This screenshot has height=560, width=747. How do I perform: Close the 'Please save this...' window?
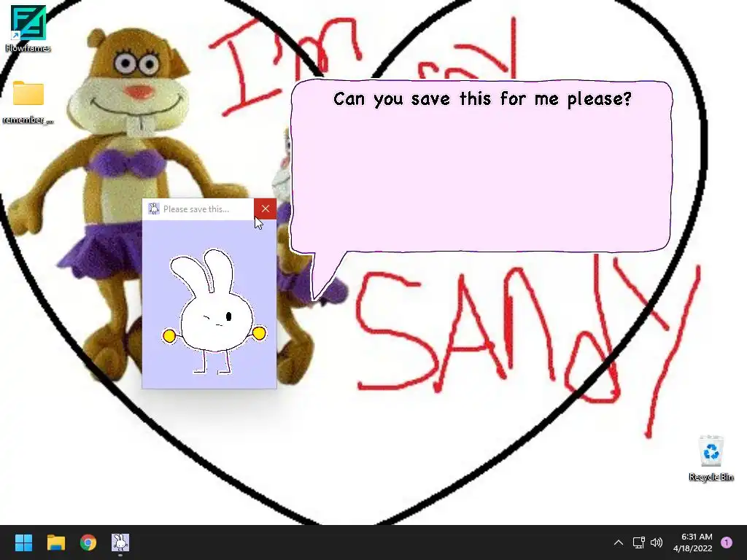266,209
